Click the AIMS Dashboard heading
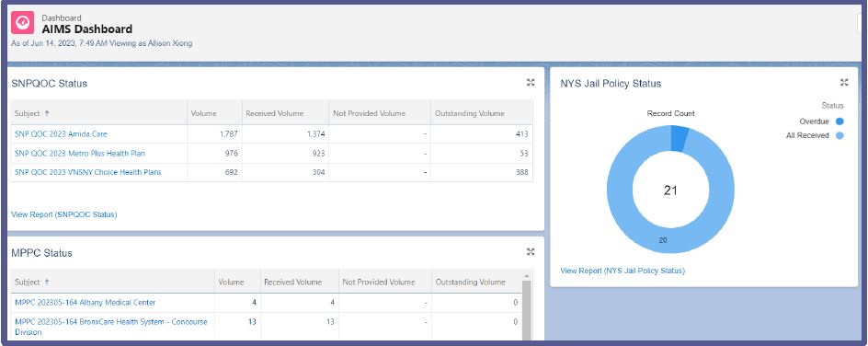The image size is (868, 346). pos(87,29)
